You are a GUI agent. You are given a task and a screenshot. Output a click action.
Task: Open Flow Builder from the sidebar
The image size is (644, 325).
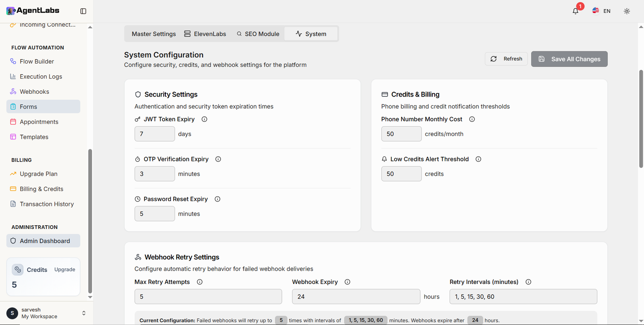tap(43, 62)
